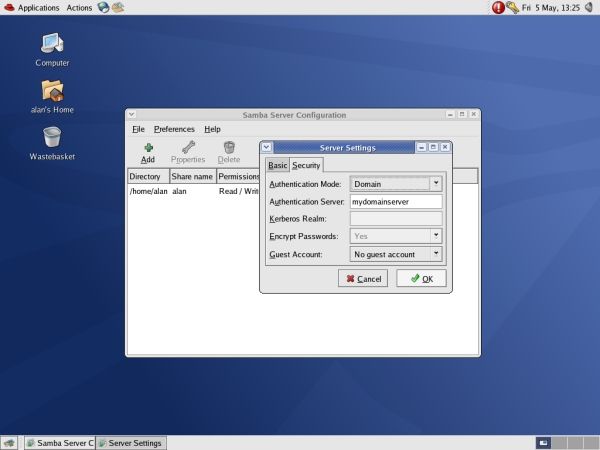600x450 pixels.
Task: Click the Kerberos Realm field
Action: pos(396,219)
